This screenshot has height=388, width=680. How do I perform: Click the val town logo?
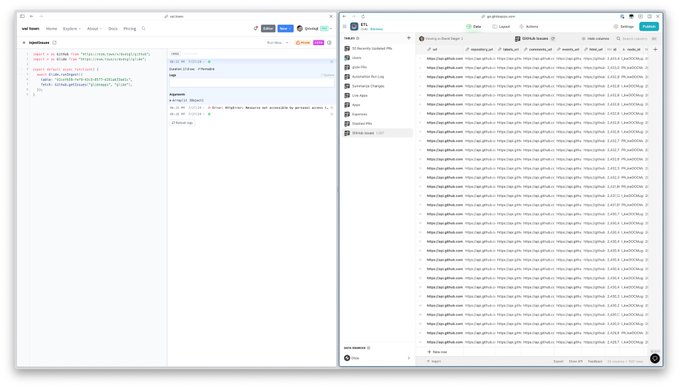point(30,29)
